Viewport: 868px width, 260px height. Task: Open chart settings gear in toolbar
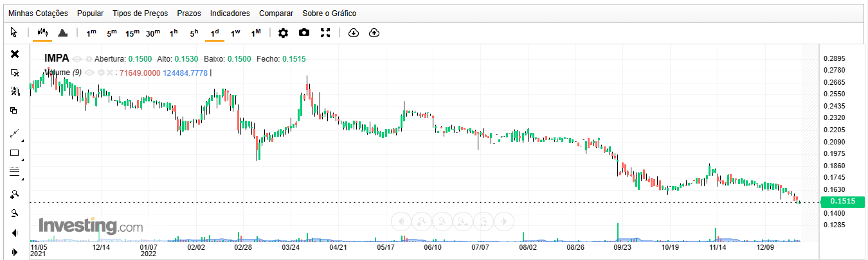pos(283,32)
